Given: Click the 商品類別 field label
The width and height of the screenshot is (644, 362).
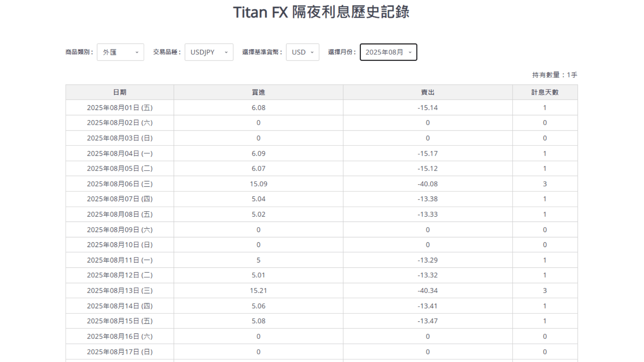Looking at the screenshot, I should click(x=79, y=52).
